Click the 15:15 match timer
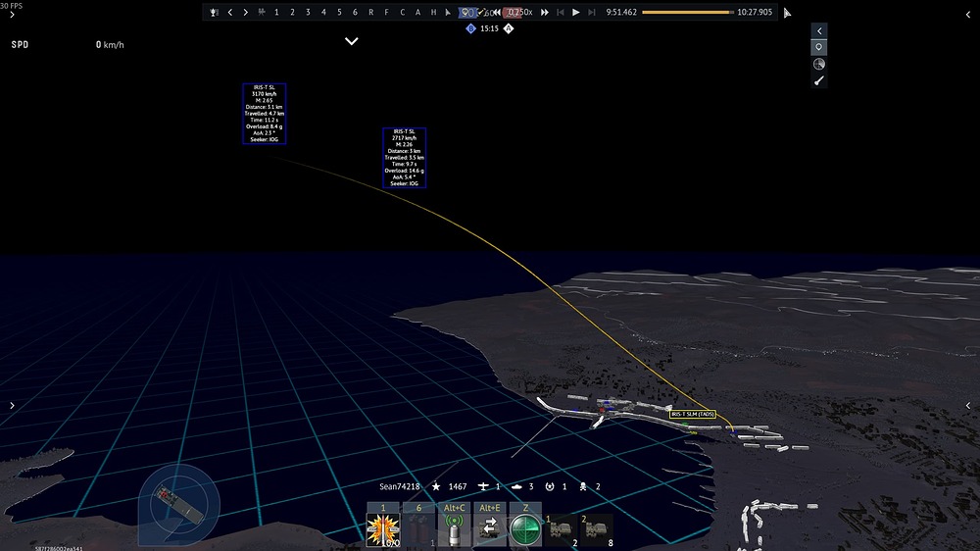Screen dimensions: 980x551 (489, 28)
